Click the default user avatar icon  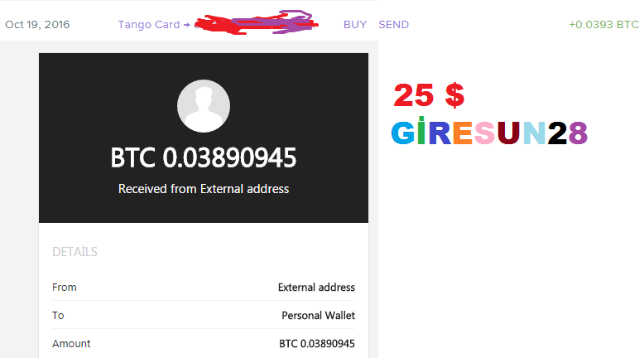click(204, 106)
